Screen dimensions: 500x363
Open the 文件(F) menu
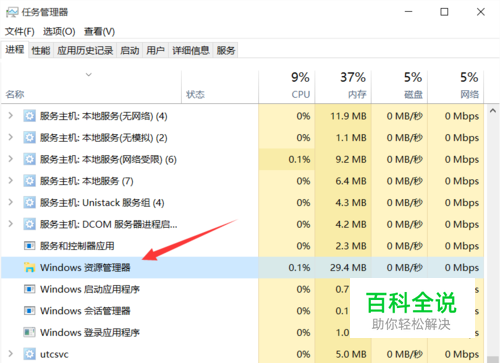tap(20, 32)
